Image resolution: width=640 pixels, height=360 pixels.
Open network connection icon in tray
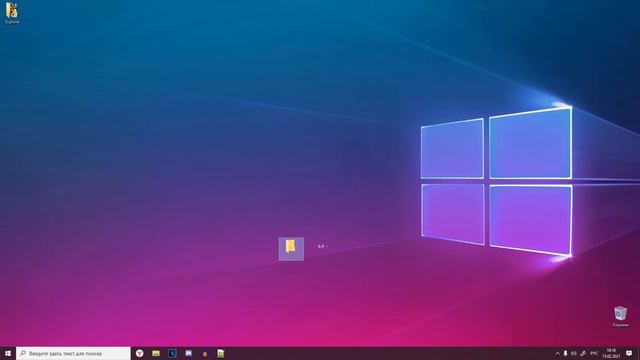[583, 353]
